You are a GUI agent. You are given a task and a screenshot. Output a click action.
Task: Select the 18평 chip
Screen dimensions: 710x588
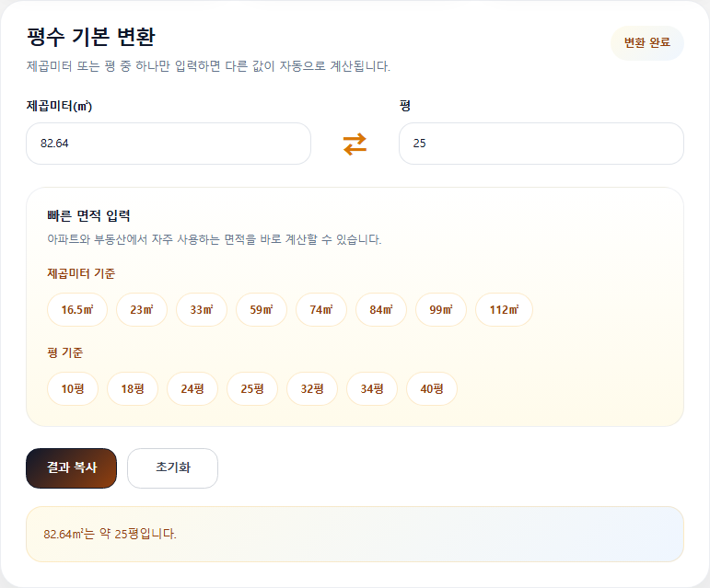coord(133,389)
